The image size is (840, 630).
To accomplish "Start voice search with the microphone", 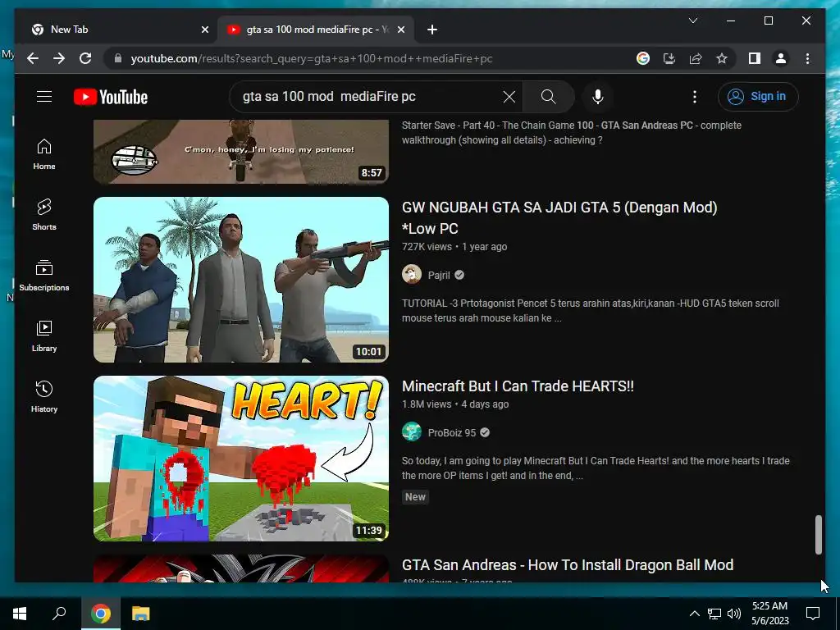I will tap(598, 97).
